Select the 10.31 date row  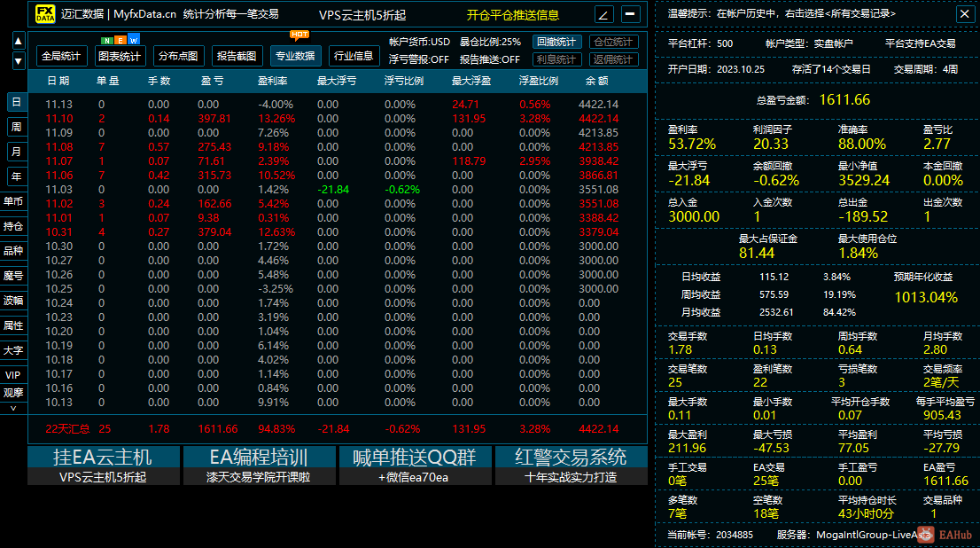click(x=338, y=232)
